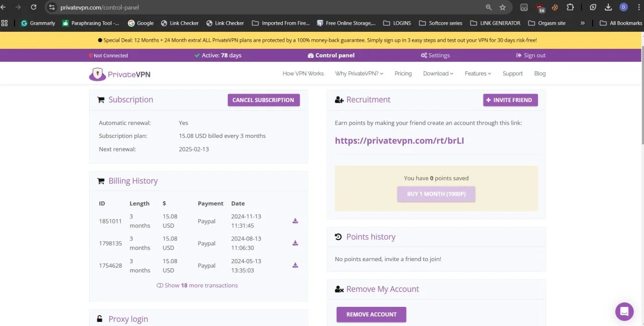Screen dimensions: 644x326
Task: Open the site information icon in the address bar
Action: point(51,8)
